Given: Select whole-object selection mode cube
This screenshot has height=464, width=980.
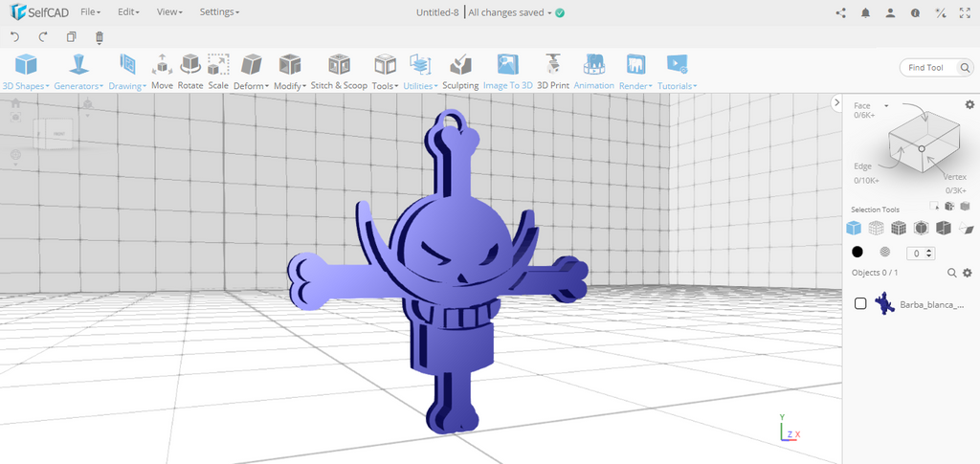Looking at the screenshot, I should point(853,228).
